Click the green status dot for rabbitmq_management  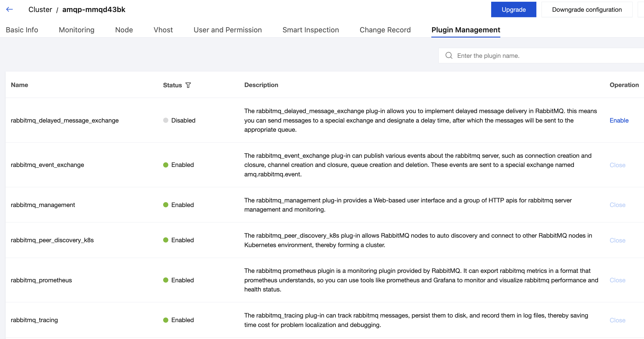coord(166,205)
